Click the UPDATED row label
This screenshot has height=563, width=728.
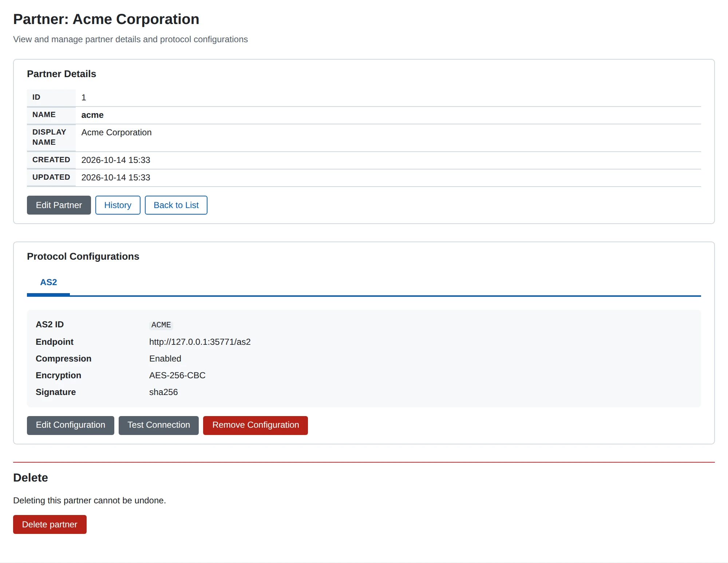tap(51, 177)
